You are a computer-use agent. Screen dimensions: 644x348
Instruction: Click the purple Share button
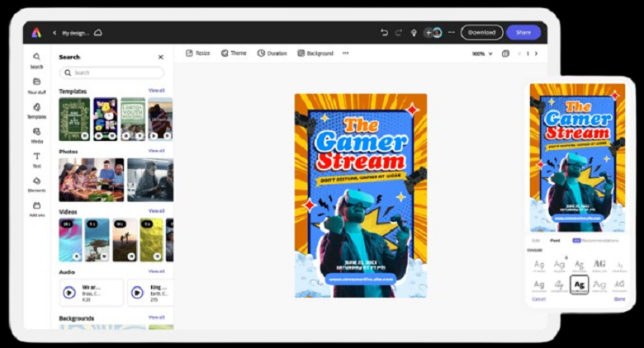coord(523,32)
